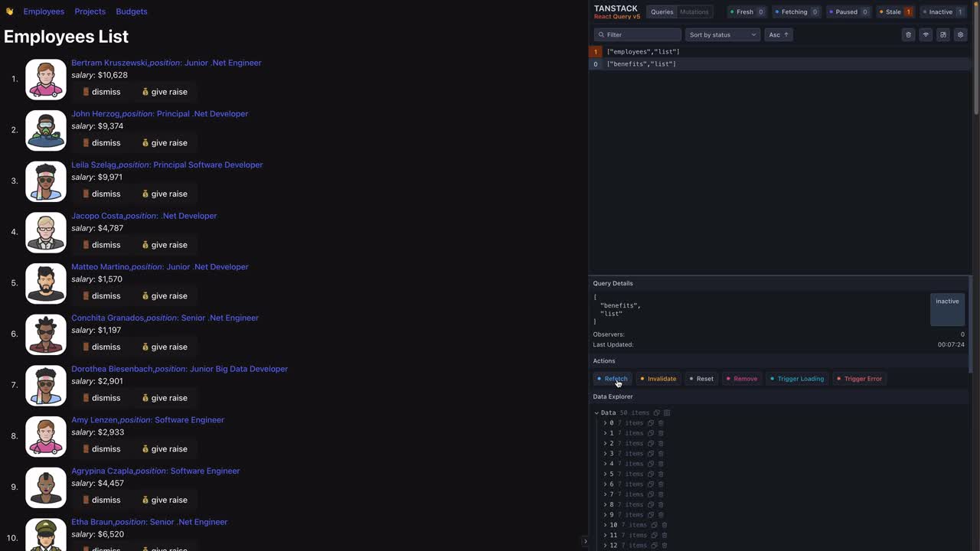This screenshot has height=551, width=980.
Task: Toggle the Stale status filter
Action: [x=895, y=11]
